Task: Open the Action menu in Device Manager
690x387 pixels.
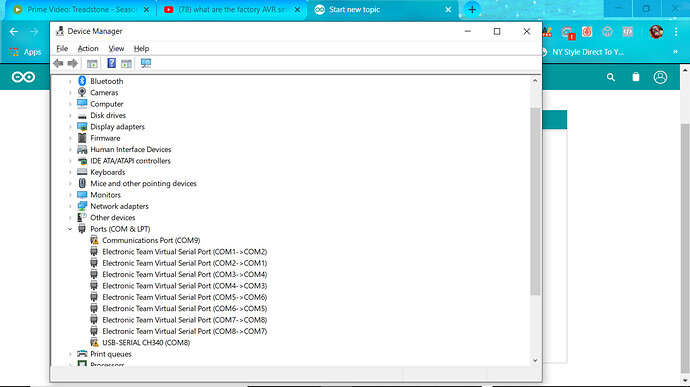Action: pyautogui.click(x=88, y=48)
